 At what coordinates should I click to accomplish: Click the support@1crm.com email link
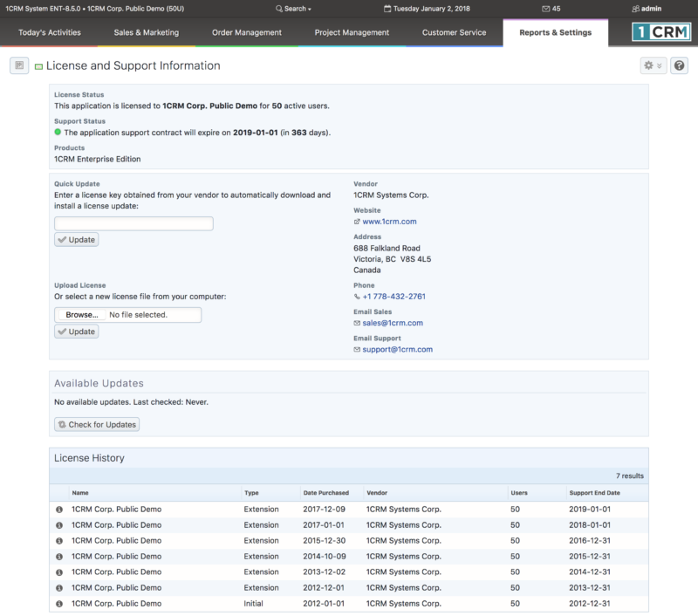coord(397,349)
